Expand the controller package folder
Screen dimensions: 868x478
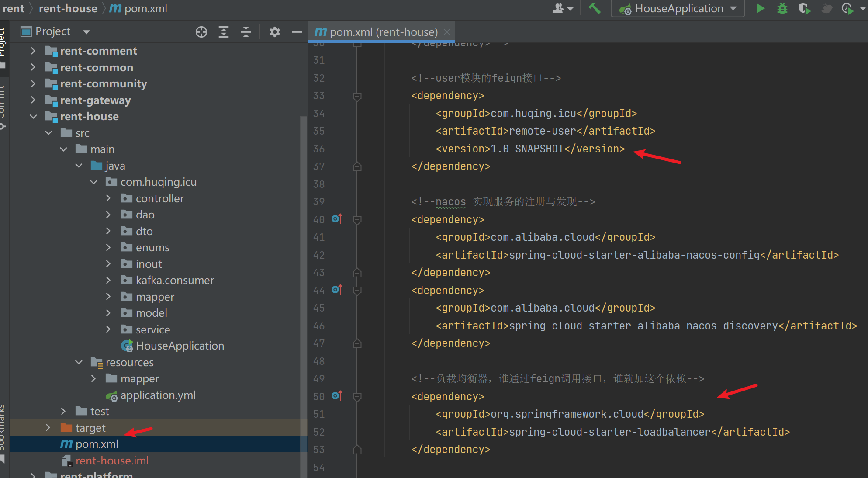[109, 198]
